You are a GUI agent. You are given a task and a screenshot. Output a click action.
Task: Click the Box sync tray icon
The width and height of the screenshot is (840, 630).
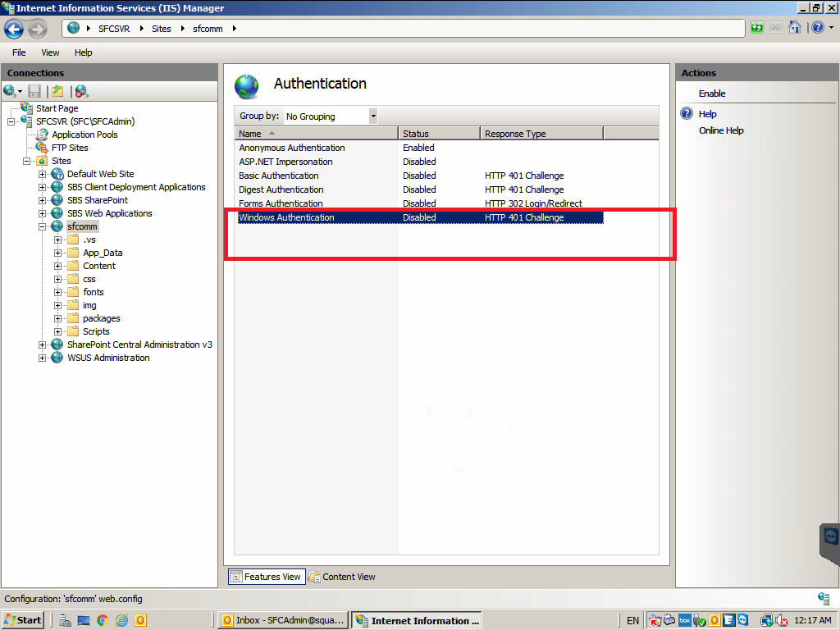685,620
